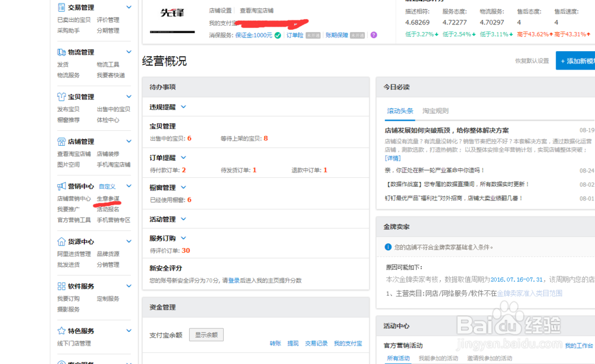Expand the 活动管理 dropdown
The image size is (595, 364).
pyautogui.click(x=183, y=219)
